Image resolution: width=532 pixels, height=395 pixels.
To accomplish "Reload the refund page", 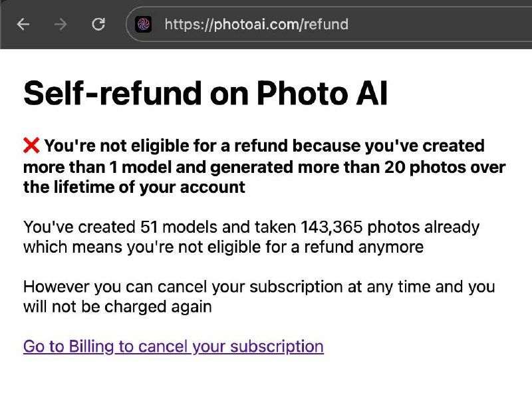I will 98,25.
